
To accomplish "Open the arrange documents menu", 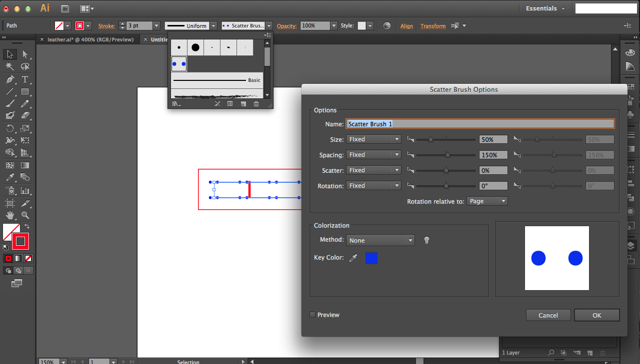I will 86,8.
